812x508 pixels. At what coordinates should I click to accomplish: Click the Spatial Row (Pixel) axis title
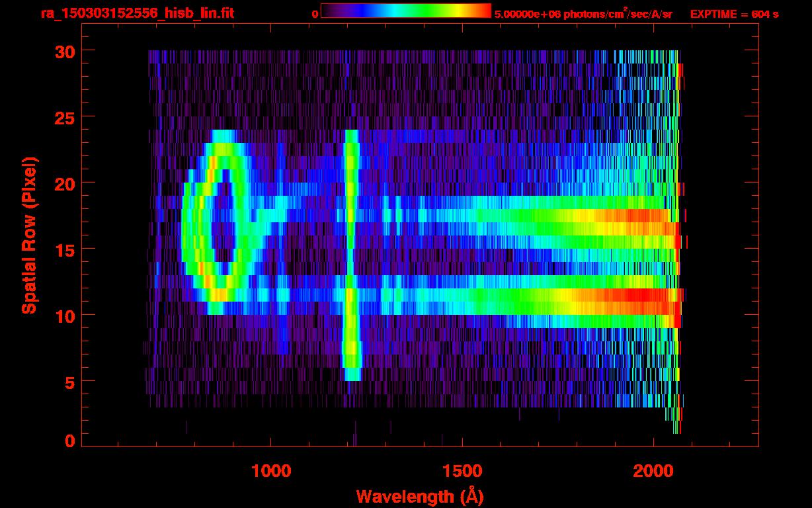(x=29, y=235)
